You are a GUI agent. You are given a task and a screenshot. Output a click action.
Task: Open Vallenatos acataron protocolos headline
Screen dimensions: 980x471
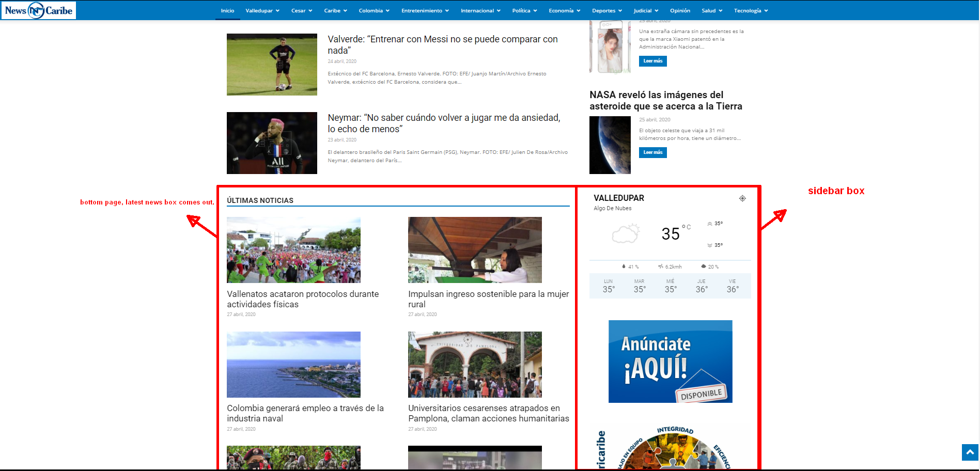pos(303,299)
